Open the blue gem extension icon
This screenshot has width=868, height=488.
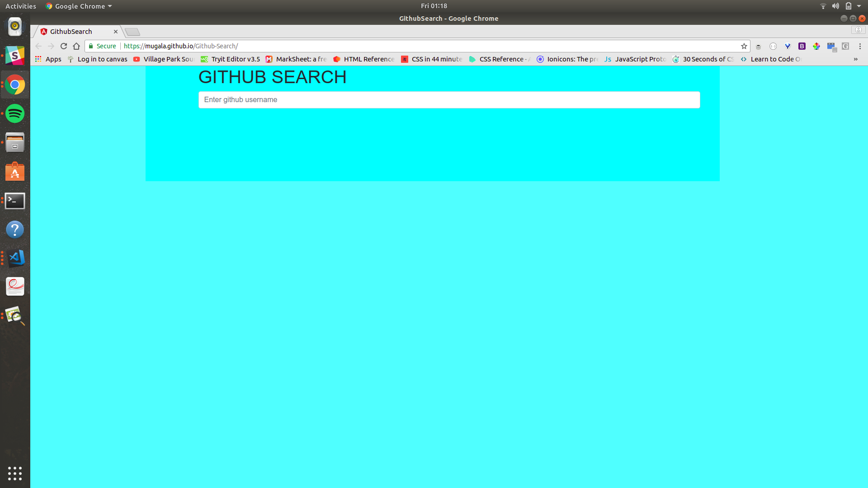pyautogui.click(x=788, y=46)
